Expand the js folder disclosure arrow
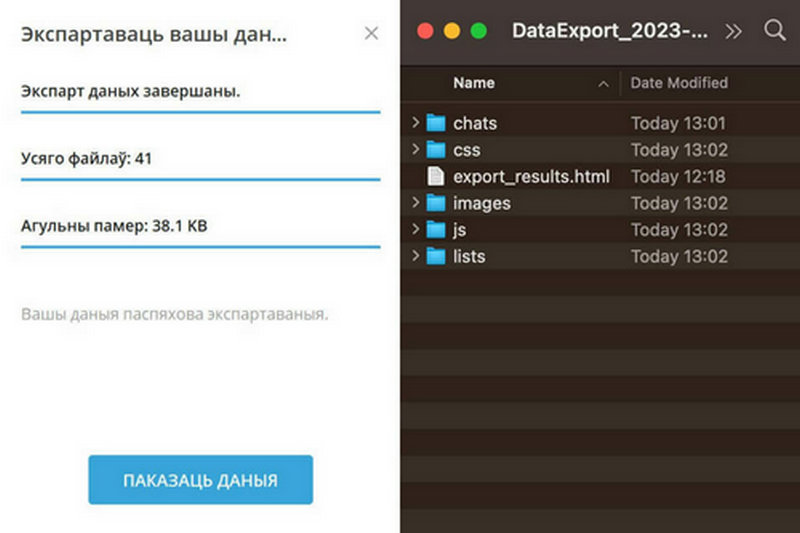800x533 pixels. [x=416, y=230]
